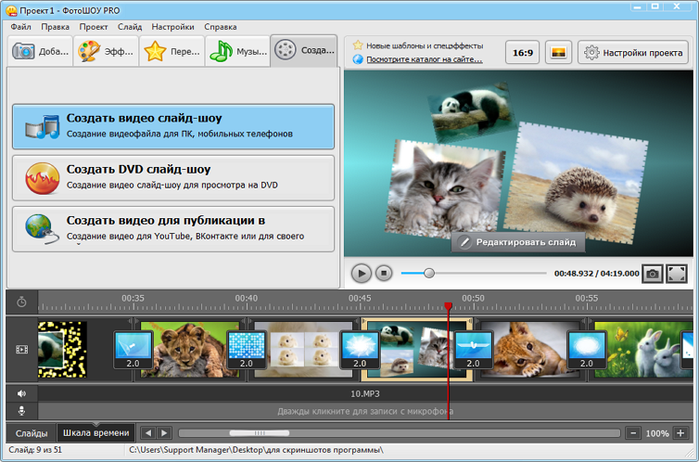Select the create video for publication option

(x=174, y=228)
